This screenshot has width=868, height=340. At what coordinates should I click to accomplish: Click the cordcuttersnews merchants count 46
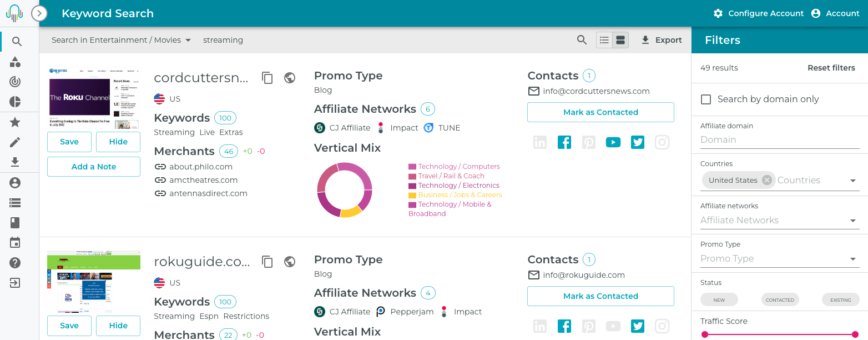(229, 151)
